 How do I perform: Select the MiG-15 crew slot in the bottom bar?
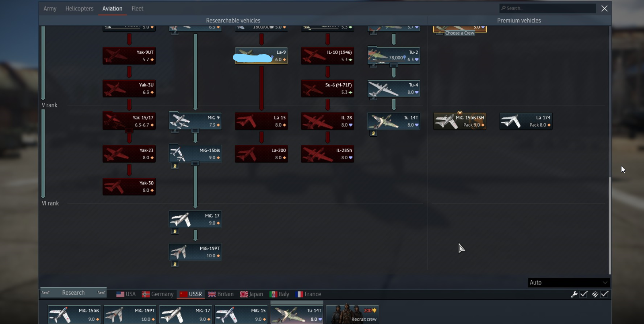tap(241, 314)
